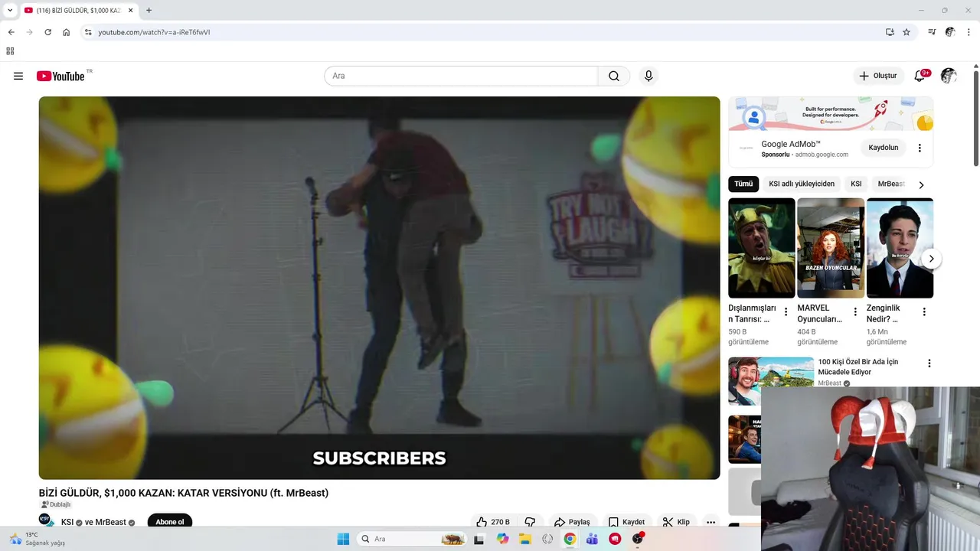The width and height of the screenshot is (980, 551).
Task: Open YouTube notifications bell
Action: point(920,76)
